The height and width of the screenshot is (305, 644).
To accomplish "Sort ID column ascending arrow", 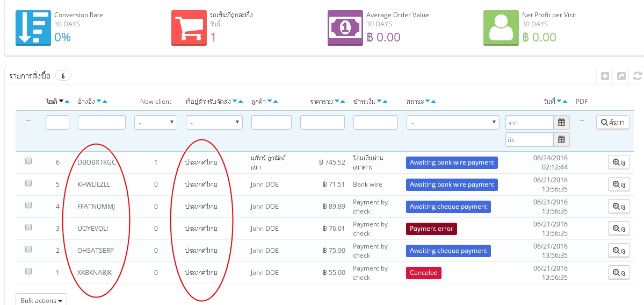I will pyautogui.click(x=67, y=101).
